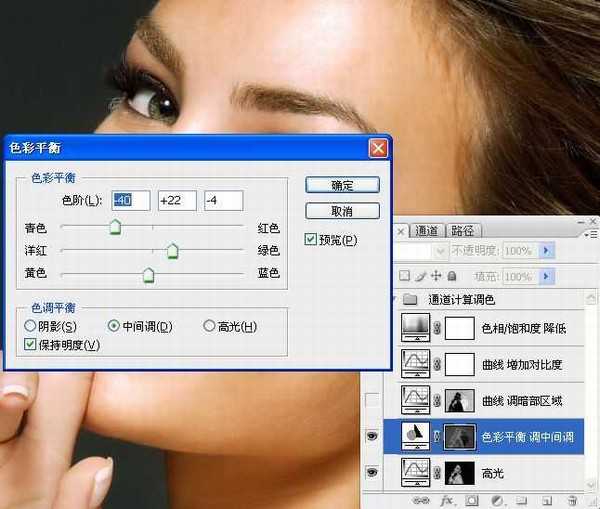Add a layer mask
The width and height of the screenshot is (600, 509).
point(471,499)
